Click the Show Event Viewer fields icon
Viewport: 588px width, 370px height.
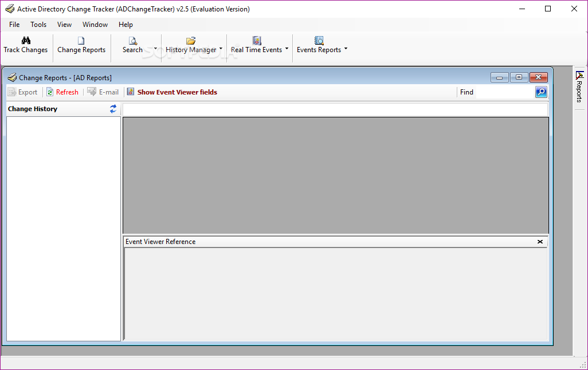131,92
